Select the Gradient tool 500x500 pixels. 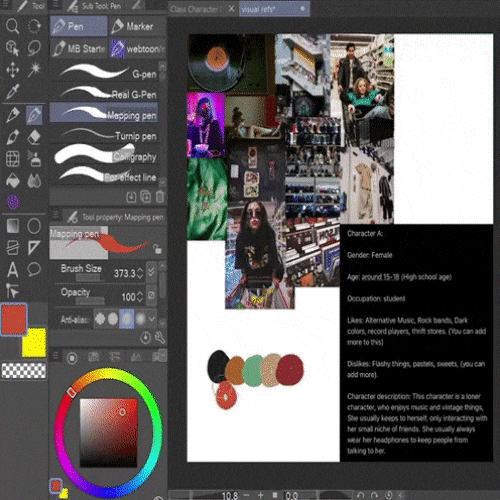(12, 226)
